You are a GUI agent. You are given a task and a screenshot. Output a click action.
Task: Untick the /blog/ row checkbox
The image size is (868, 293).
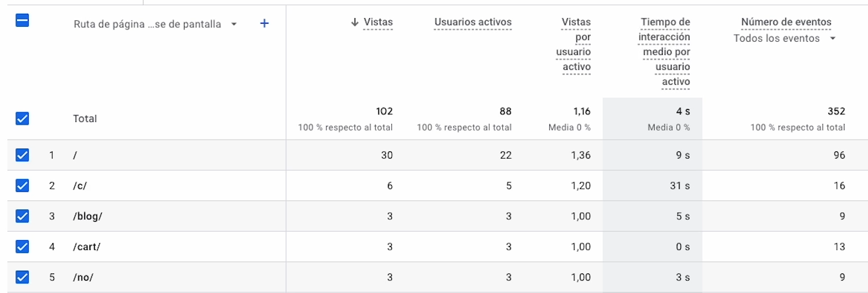(22, 216)
